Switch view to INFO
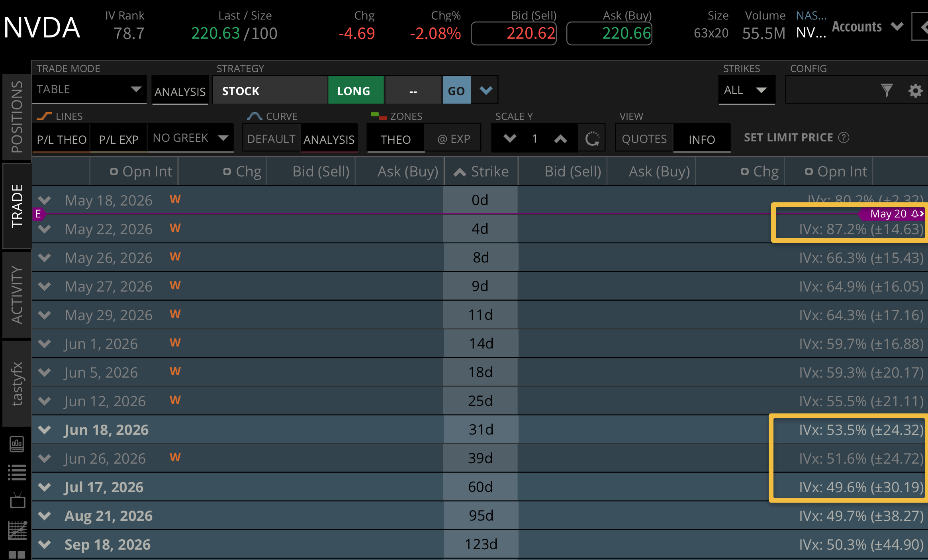This screenshot has width=928, height=560. [702, 139]
